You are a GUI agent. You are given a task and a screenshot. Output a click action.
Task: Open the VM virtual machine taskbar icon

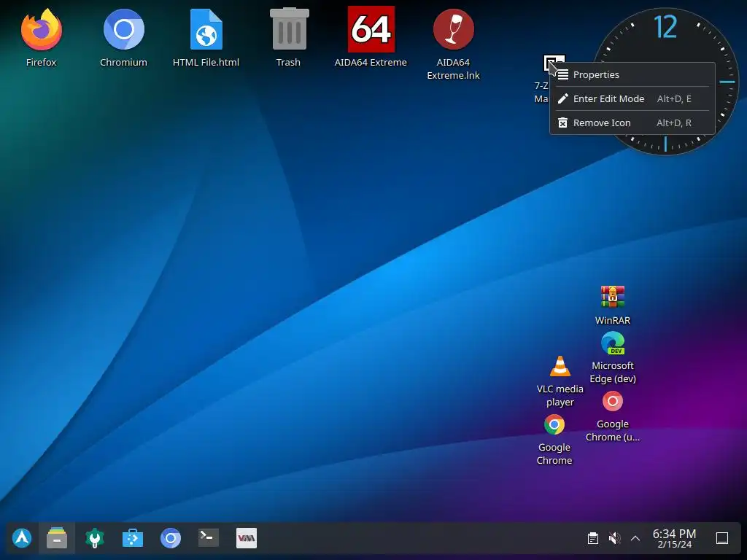247,538
